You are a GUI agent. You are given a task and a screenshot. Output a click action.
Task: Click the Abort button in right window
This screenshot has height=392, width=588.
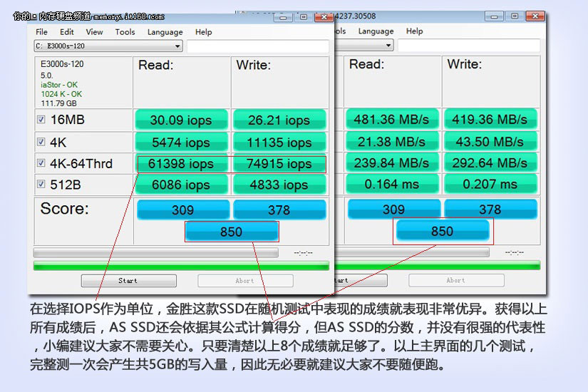click(456, 280)
